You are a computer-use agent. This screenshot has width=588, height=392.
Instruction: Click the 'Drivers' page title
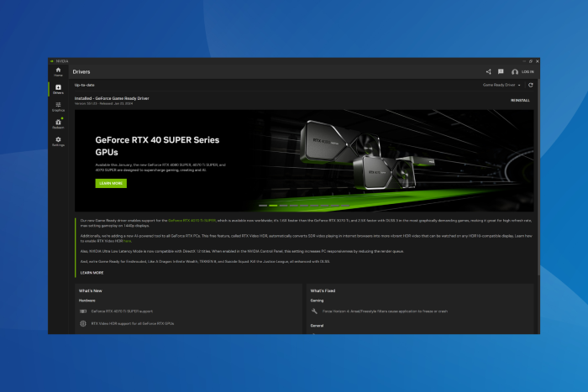pos(81,72)
